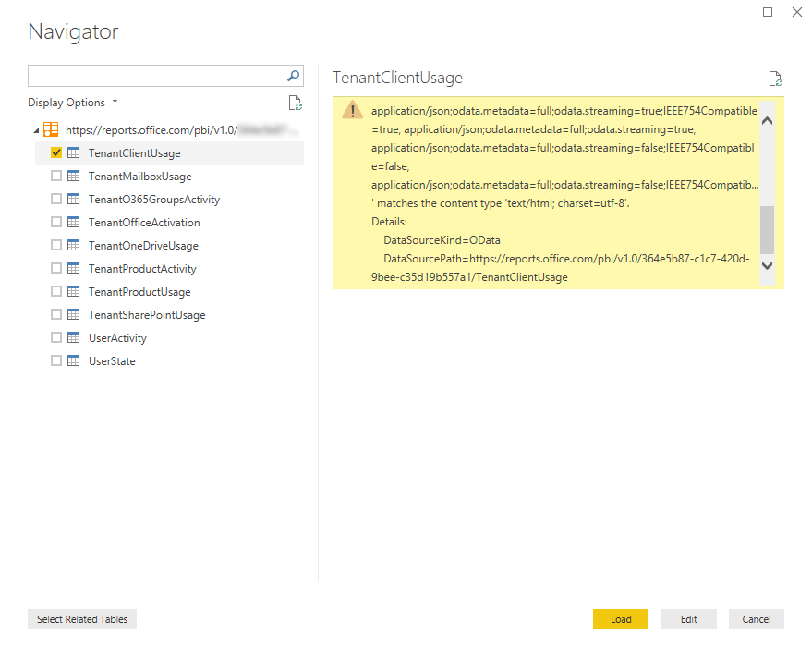The height and width of the screenshot is (646, 812).
Task: Open the Display Options dropdown
Action: [72, 103]
